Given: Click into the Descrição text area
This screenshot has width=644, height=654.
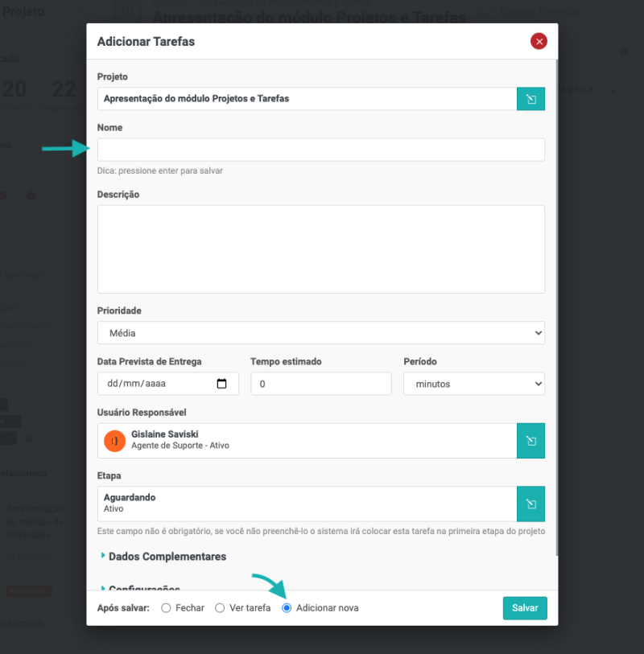Looking at the screenshot, I should point(320,249).
